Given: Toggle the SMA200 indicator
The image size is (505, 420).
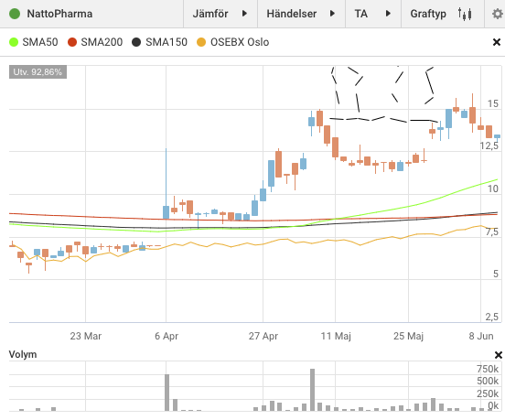Looking at the screenshot, I should pyautogui.click(x=95, y=42).
